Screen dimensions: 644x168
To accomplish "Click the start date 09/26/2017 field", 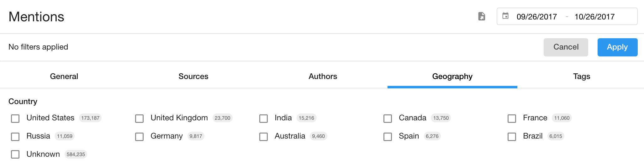I will coord(537,17).
